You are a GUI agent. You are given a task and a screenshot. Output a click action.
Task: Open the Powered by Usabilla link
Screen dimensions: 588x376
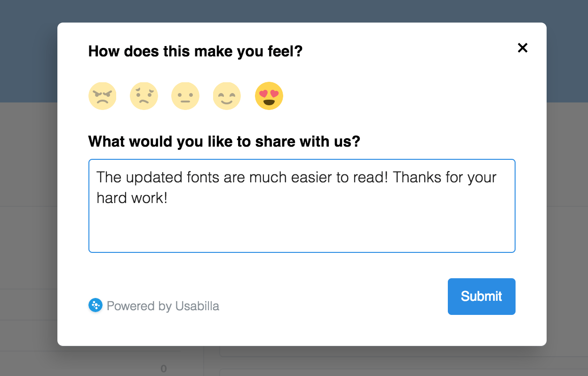pyautogui.click(x=163, y=306)
